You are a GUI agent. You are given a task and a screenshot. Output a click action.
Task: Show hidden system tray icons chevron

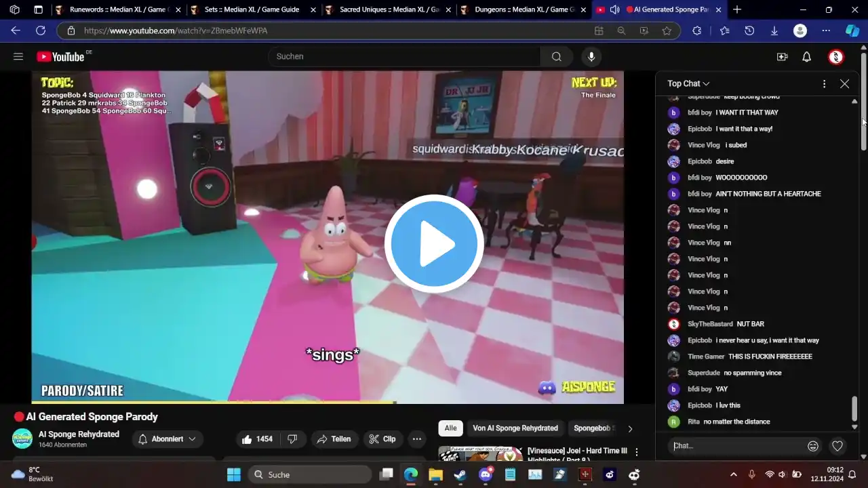733,474
